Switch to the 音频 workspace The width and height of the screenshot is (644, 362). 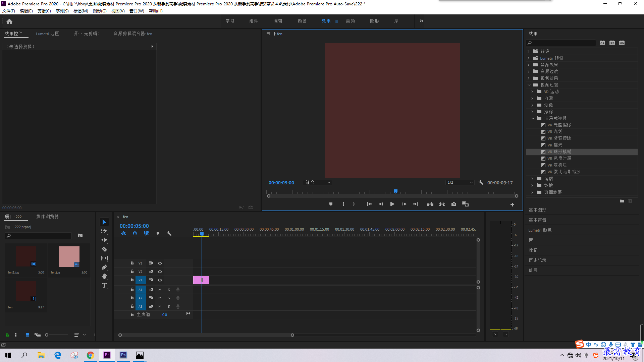(x=350, y=21)
